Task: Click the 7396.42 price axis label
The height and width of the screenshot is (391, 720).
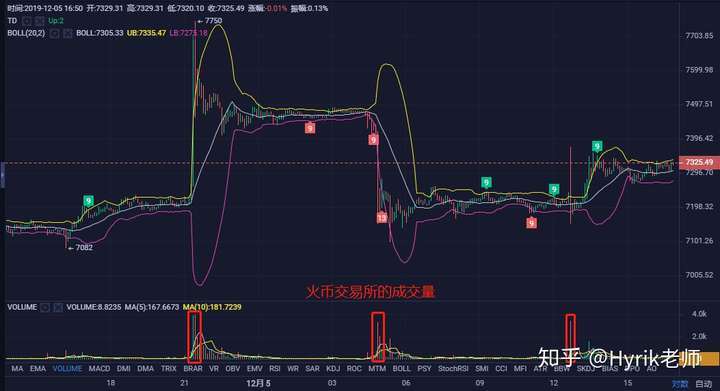Action: point(699,138)
